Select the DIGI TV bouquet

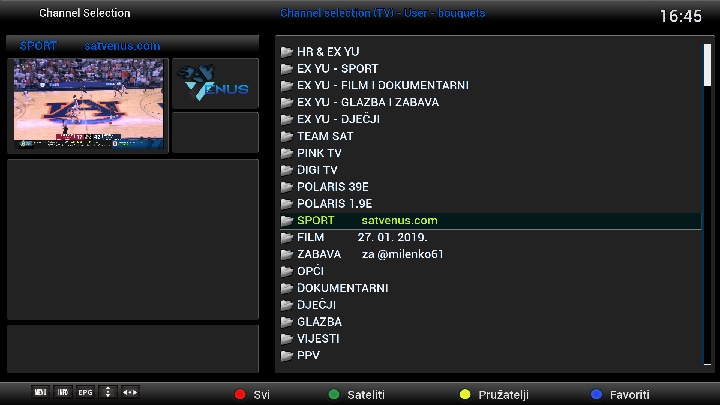click(490, 170)
